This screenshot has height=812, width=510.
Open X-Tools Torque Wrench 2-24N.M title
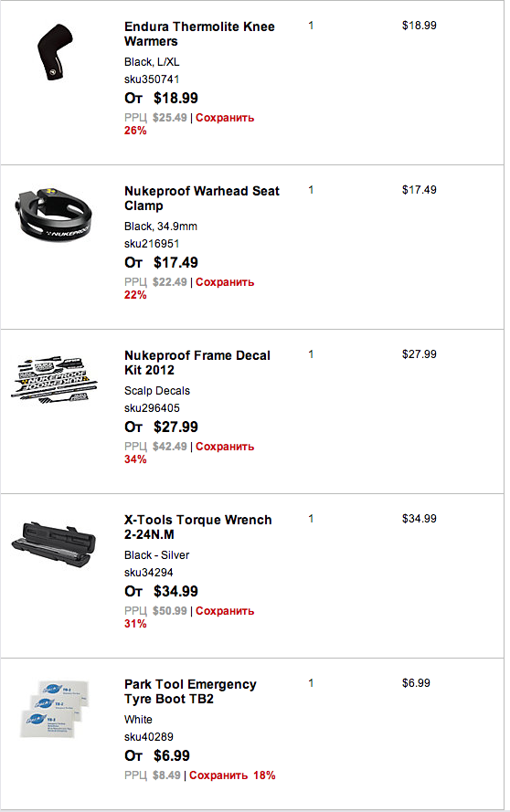tap(198, 527)
